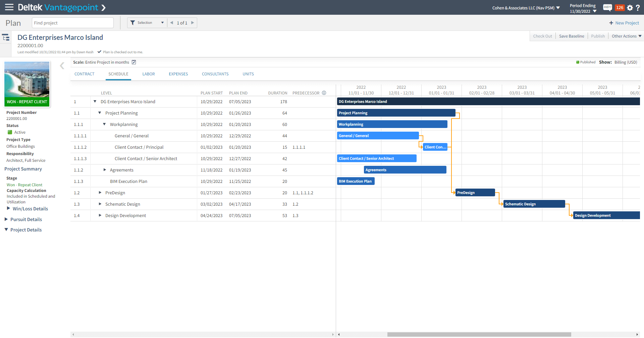The height and width of the screenshot is (338, 644).
Task: Toggle the project side panel tree icon
Action: coord(6,37)
